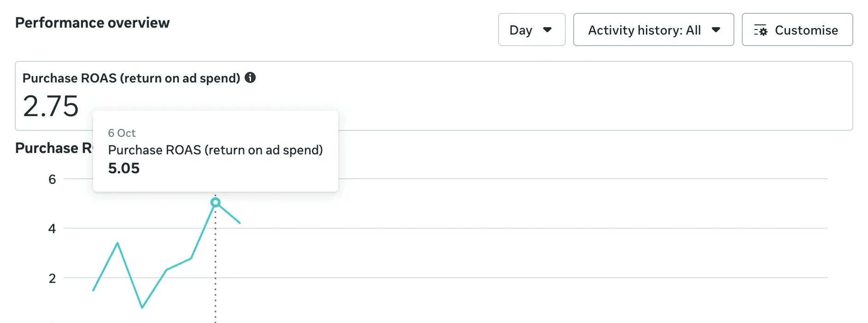This screenshot has width=868, height=323.
Task: Click the y-axis label 4
Action: (52, 229)
